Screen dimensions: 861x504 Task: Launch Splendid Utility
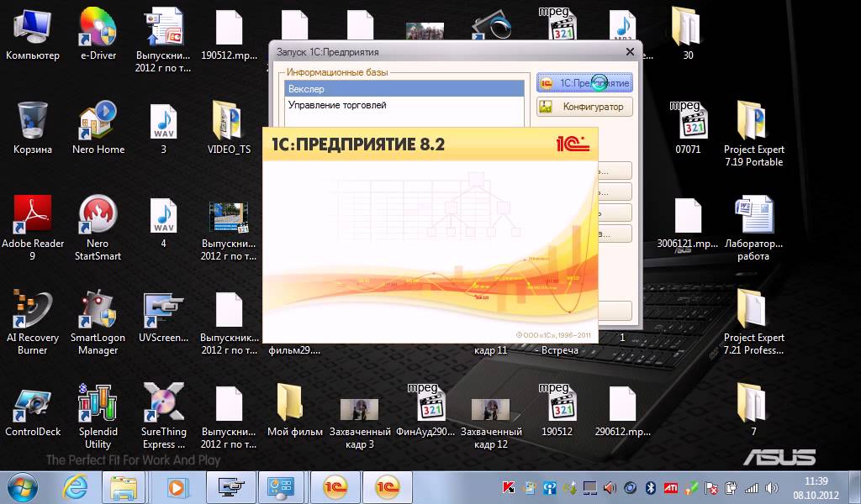coord(98,417)
